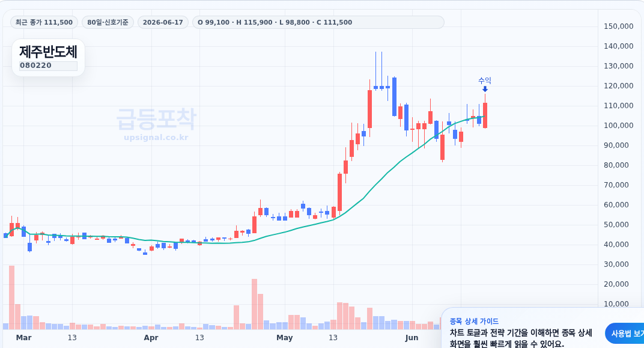The width and height of the screenshot is (644, 348).
Task: Click the 최근 종가 111,500 chip
Action: point(44,22)
